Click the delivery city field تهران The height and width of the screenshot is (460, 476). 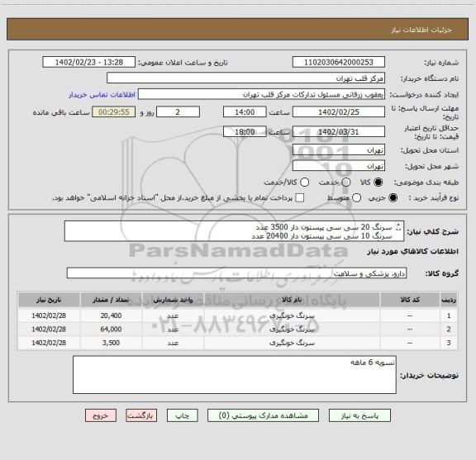click(339, 166)
